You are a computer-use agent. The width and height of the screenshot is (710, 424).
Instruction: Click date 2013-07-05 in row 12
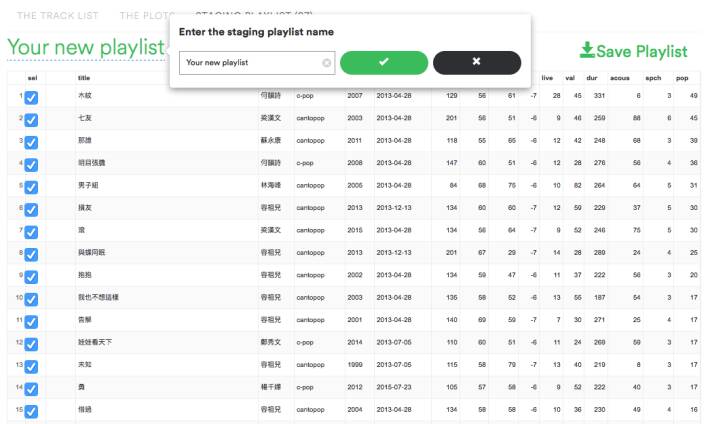(x=394, y=342)
